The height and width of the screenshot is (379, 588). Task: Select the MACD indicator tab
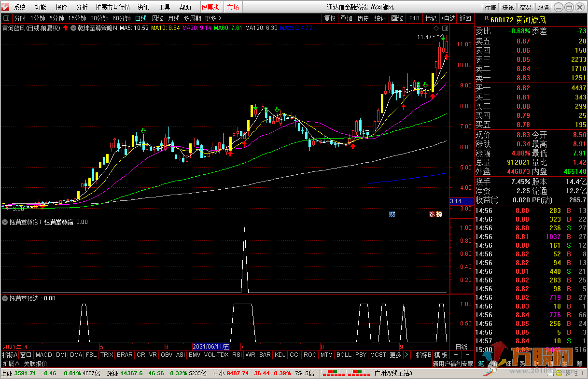pyautogui.click(x=43, y=355)
